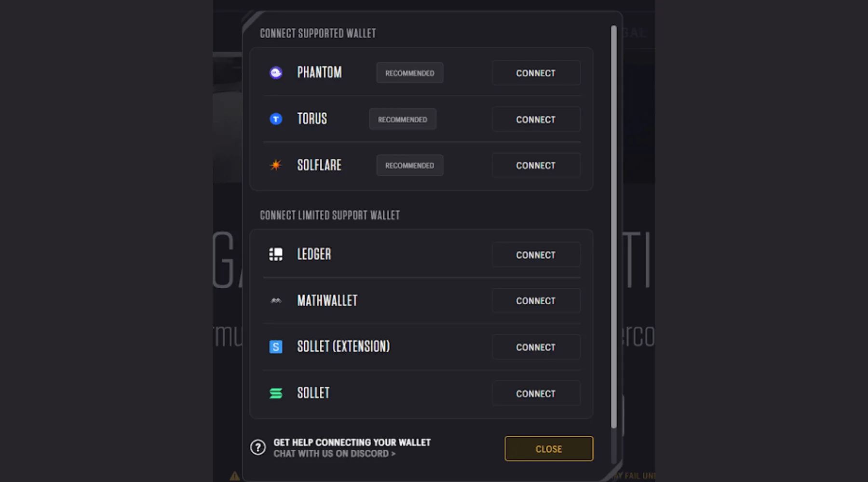Click the wallet list vertical scrollbar
The height and width of the screenshot is (482, 868).
(614, 227)
